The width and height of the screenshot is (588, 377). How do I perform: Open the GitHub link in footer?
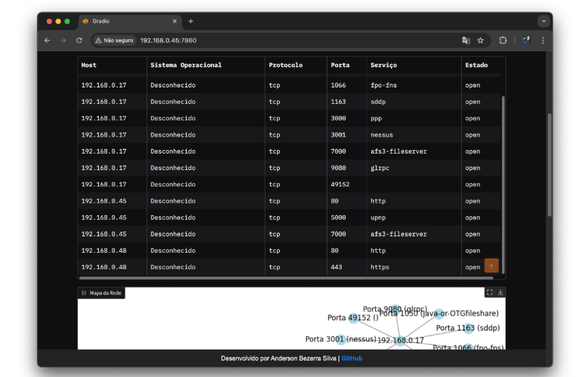coord(352,358)
